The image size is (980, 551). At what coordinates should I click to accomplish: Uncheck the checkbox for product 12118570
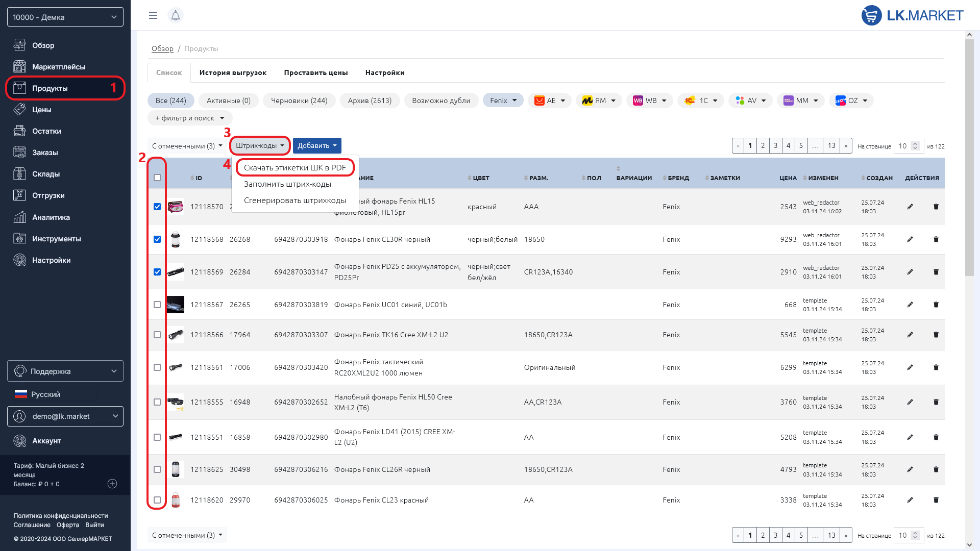[x=157, y=207]
